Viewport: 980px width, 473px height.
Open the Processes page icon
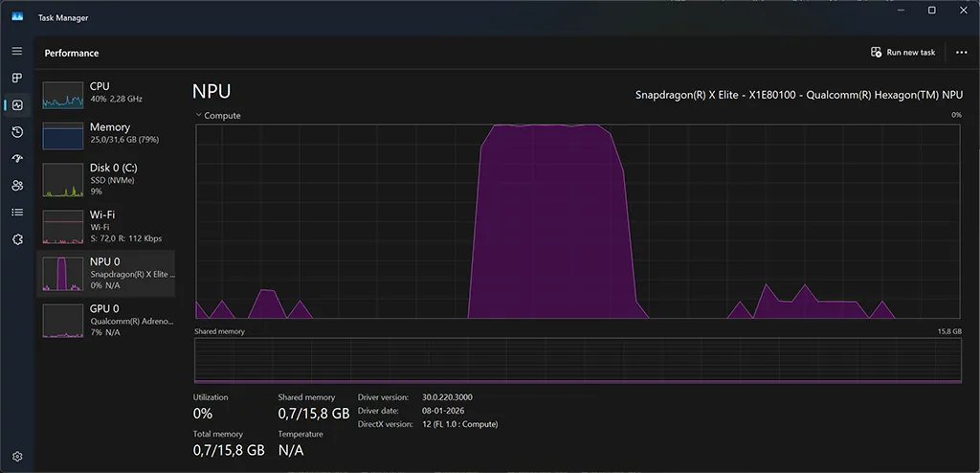[17, 79]
